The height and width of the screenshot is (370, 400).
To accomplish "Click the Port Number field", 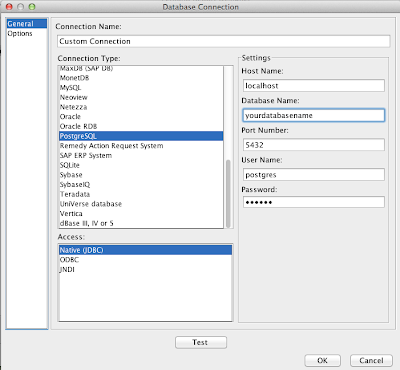I will pos(314,145).
